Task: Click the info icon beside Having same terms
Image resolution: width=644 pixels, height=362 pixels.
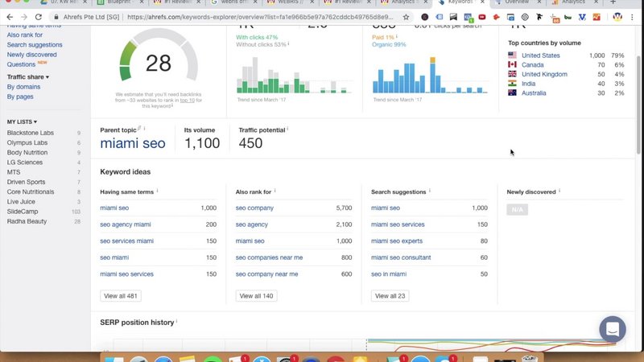Action: tap(157, 191)
